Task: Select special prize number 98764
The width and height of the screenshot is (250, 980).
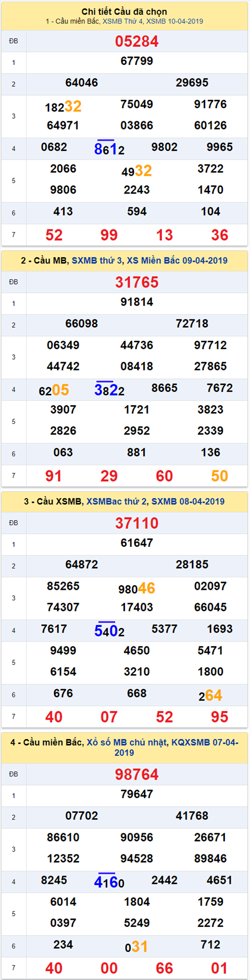Action: pos(137,775)
